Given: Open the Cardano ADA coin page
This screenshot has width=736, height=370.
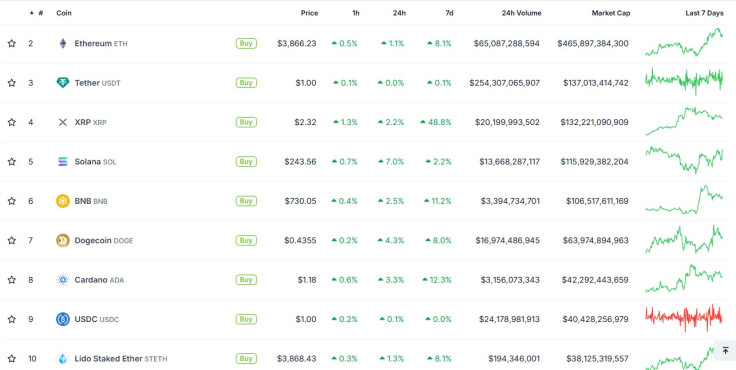Looking at the screenshot, I should [100, 280].
